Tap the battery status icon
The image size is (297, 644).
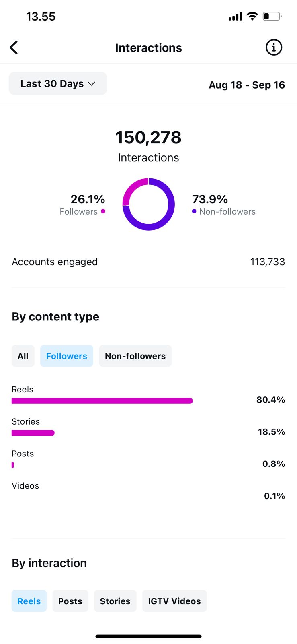[272, 16]
